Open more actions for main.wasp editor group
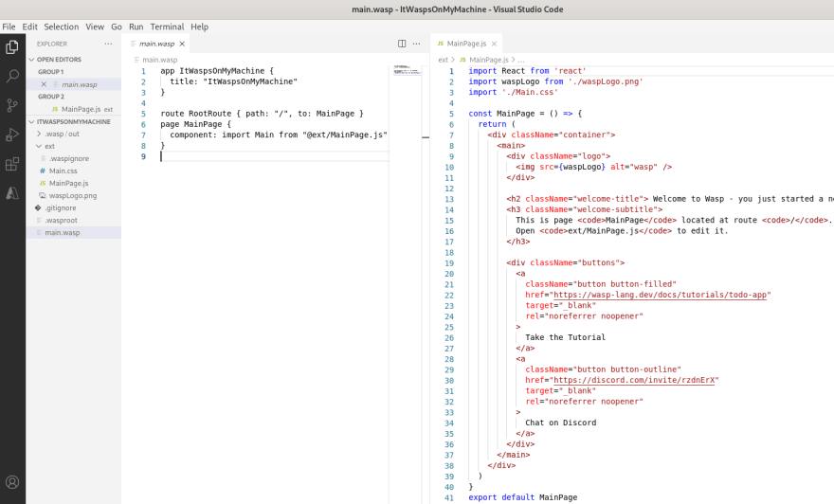Viewport: 834px width, 504px height. pos(416,44)
